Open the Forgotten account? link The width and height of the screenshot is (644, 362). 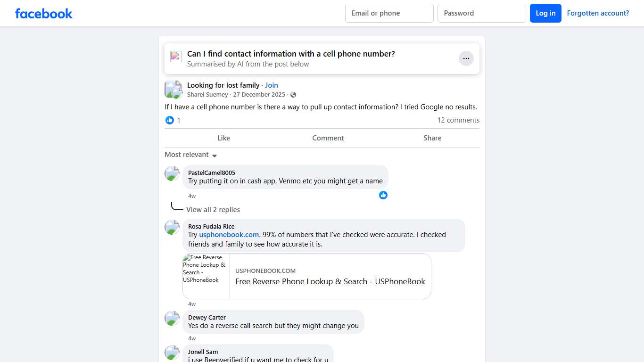[598, 13]
